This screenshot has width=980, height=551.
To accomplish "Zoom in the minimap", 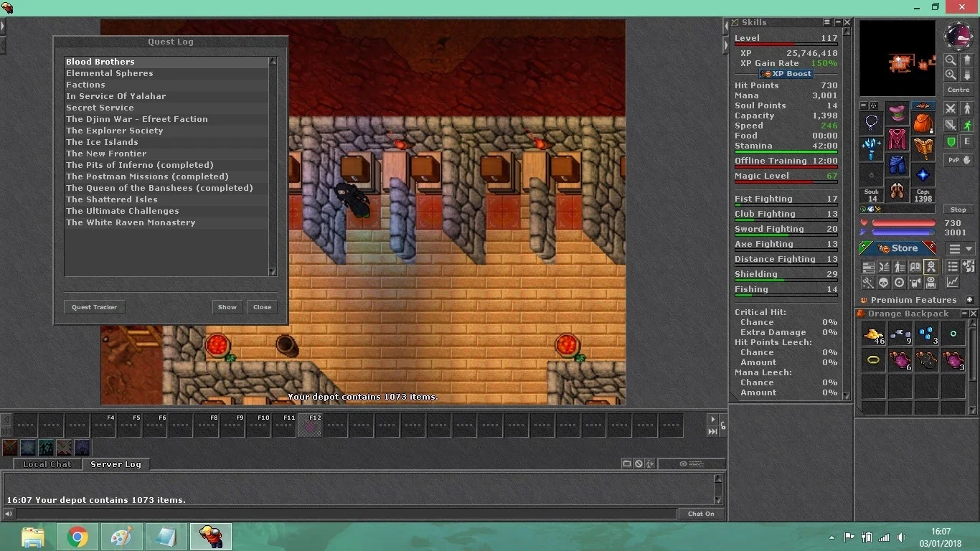I will [x=951, y=74].
